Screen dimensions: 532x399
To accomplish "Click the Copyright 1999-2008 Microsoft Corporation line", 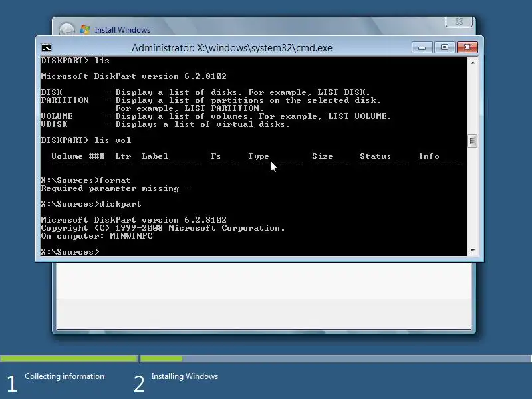I will pos(163,228).
